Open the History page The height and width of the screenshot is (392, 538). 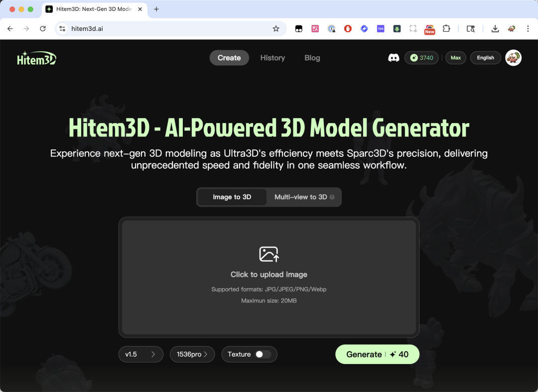click(x=273, y=58)
